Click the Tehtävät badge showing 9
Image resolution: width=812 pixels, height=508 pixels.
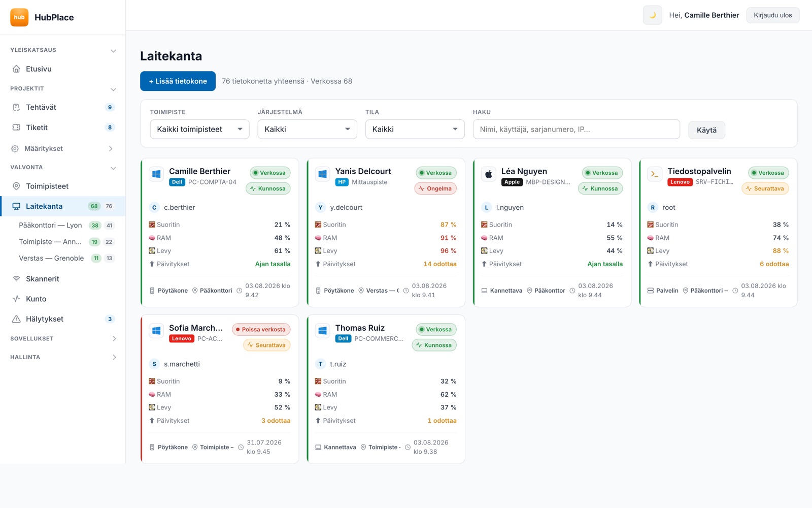point(110,107)
